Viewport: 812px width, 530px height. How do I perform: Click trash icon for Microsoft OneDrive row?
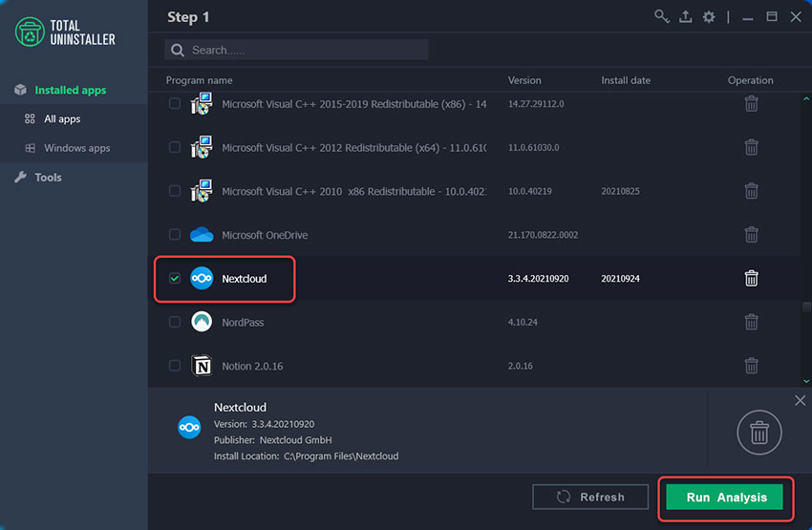[x=752, y=235]
